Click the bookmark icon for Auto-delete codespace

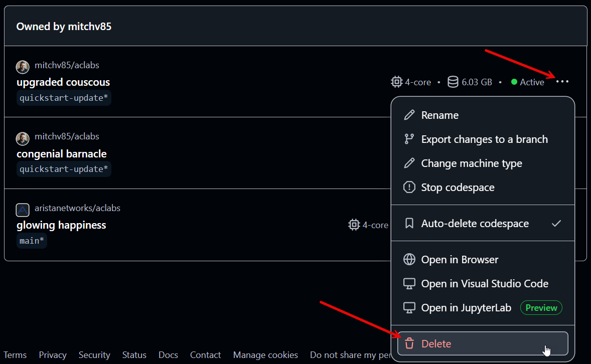[x=409, y=224]
